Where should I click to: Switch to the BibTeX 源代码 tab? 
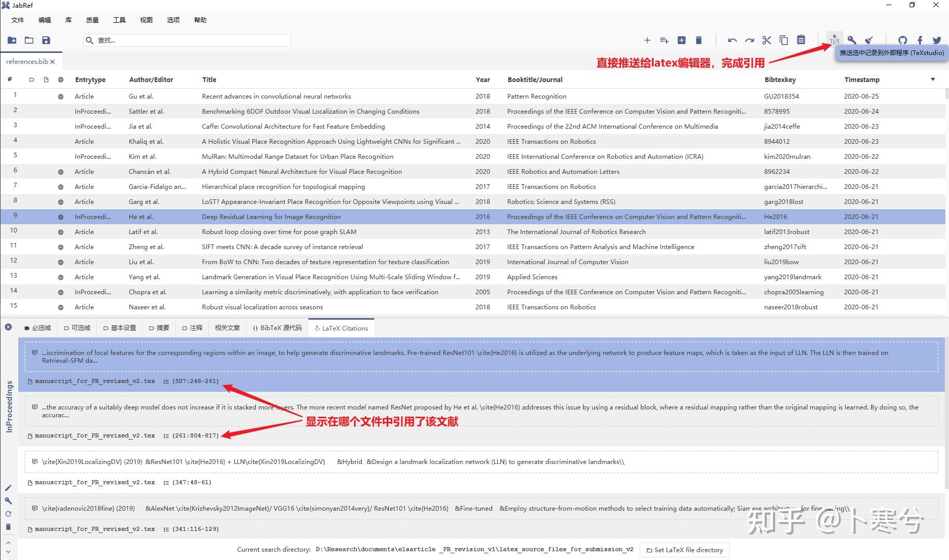pos(277,328)
